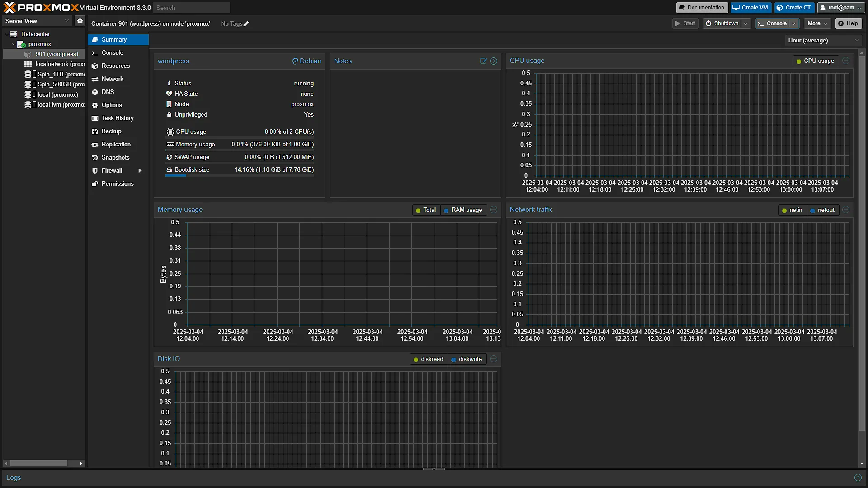
Task: Collapse the Disk IO panel toggle
Action: [494, 359]
